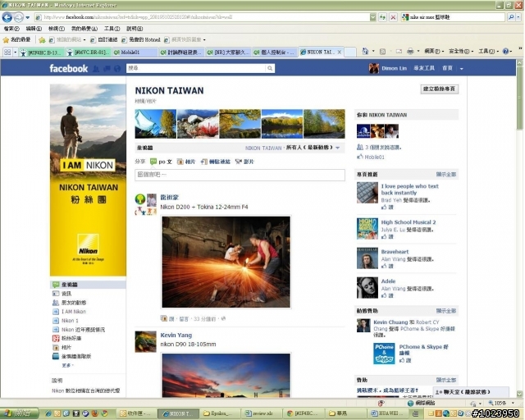525x420 pixels.
Task: Click the wall comment input box
Action: pos(240,175)
